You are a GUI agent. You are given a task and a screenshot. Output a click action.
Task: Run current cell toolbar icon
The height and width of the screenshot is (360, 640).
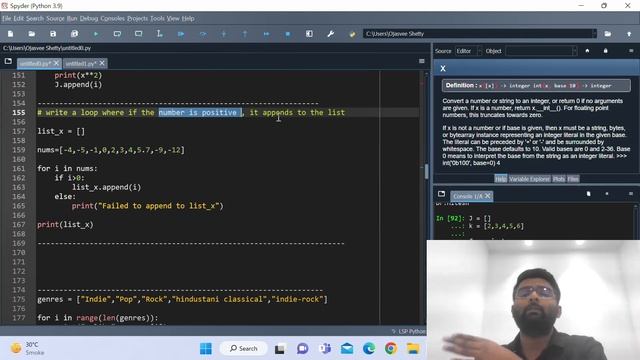coord(117,34)
